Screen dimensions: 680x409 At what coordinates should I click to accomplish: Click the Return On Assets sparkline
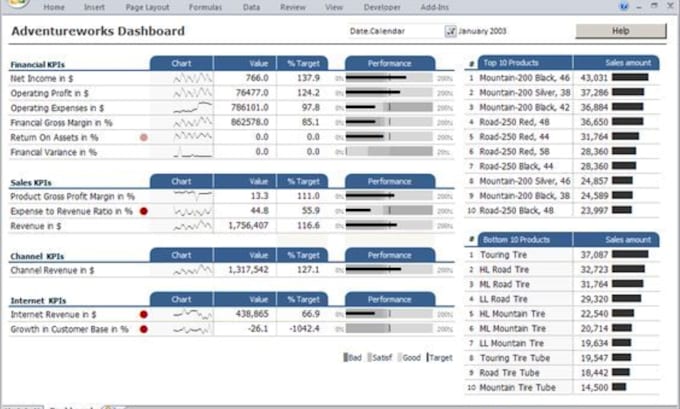pyautogui.click(x=193, y=137)
